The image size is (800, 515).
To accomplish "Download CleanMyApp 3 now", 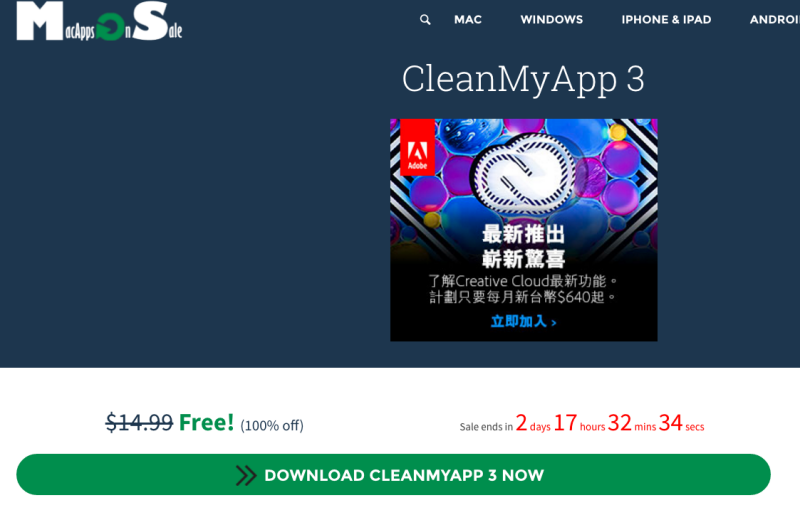I will [393, 475].
